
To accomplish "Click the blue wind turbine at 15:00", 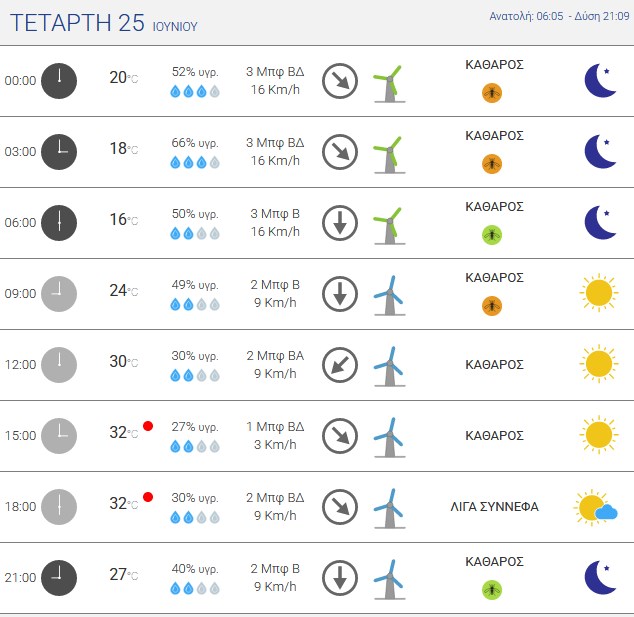I will [389, 438].
